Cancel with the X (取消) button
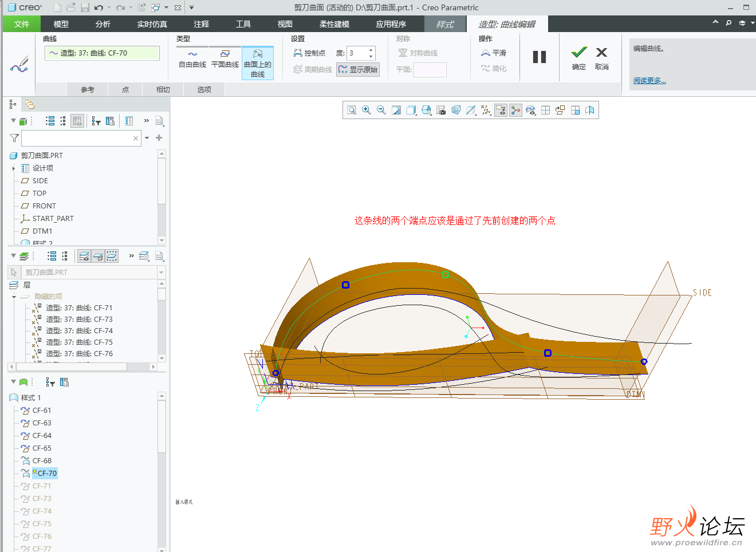 point(601,58)
